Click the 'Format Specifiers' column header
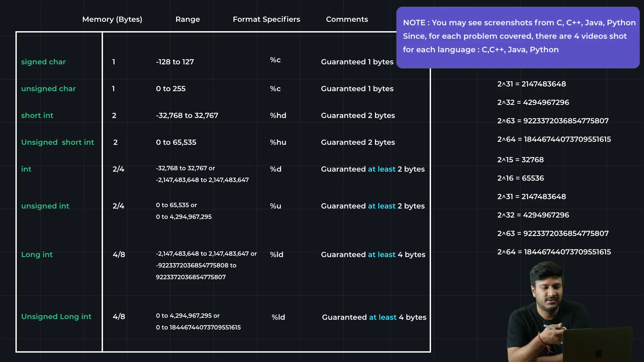The height and width of the screenshot is (362, 644). coord(266,19)
